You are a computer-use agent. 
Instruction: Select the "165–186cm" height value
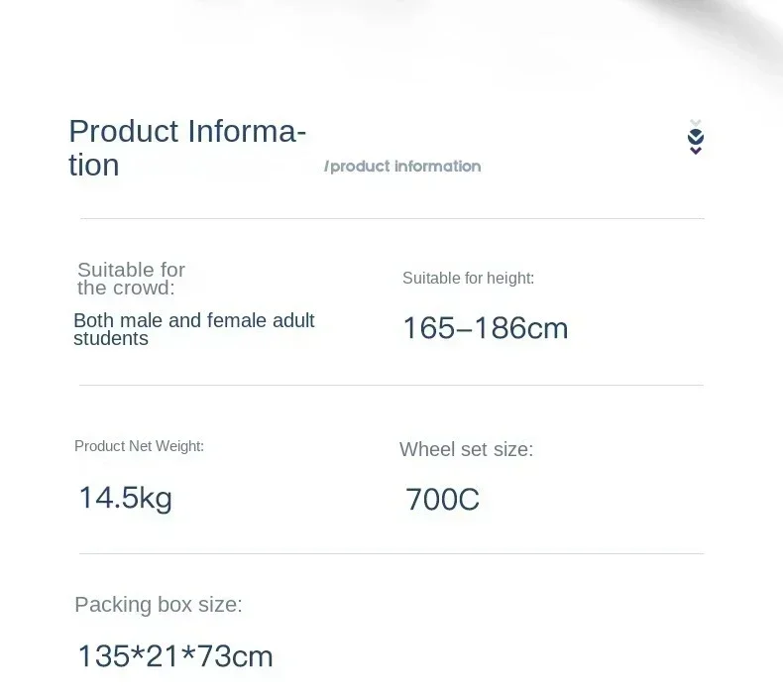[x=485, y=328]
